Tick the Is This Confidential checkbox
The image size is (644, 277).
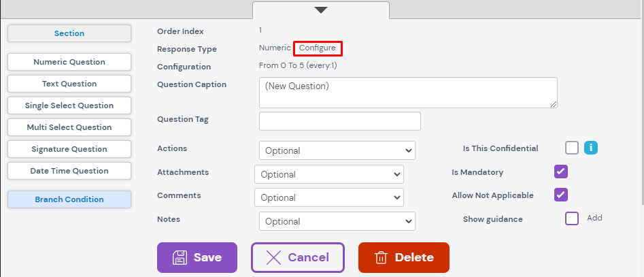tap(572, 148)
